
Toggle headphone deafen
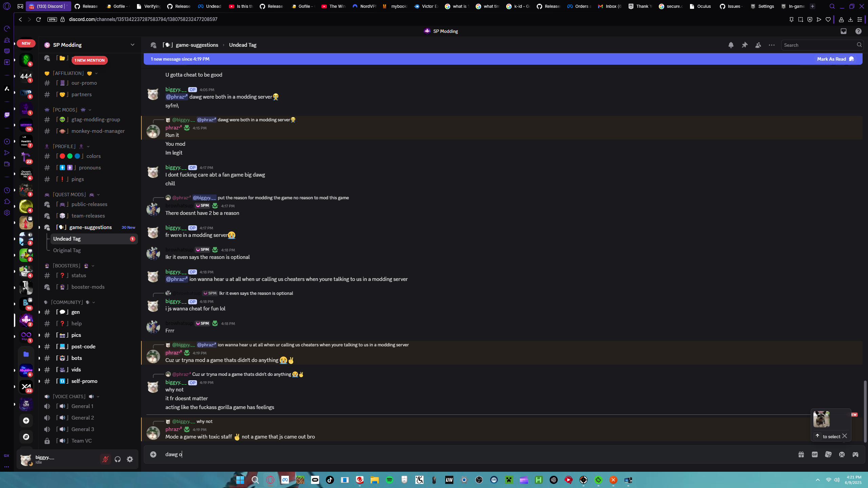click(118, 459)
